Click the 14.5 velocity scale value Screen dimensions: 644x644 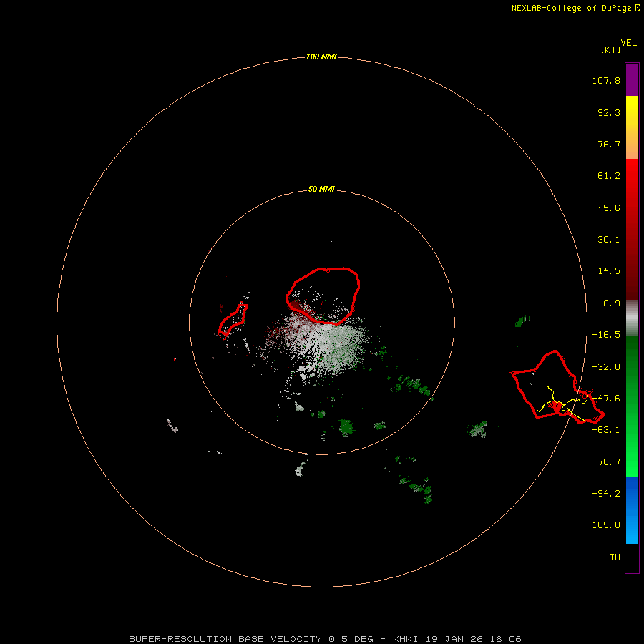pyautogui.click(x=609, y=271)
